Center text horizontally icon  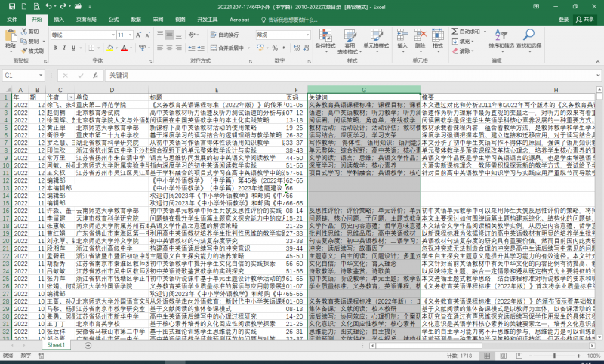169,48
